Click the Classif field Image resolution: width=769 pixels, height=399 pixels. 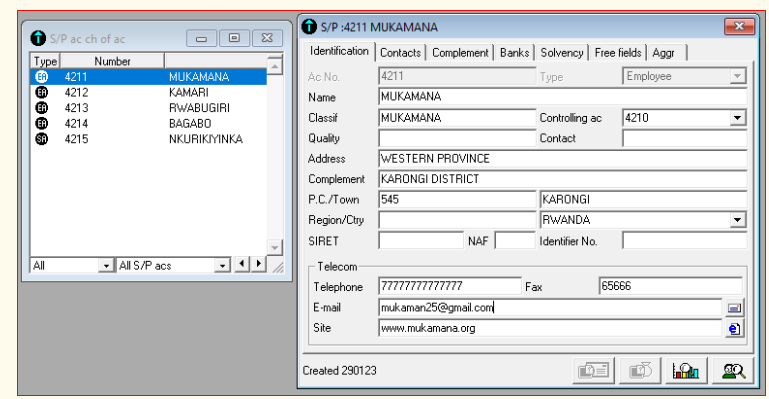[x=457, y=118]
